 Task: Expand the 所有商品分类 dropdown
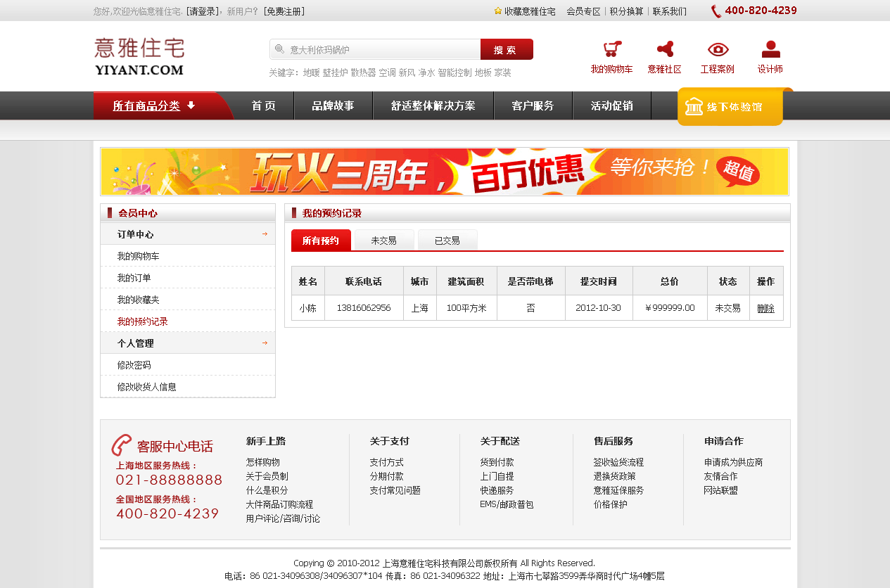155,106
